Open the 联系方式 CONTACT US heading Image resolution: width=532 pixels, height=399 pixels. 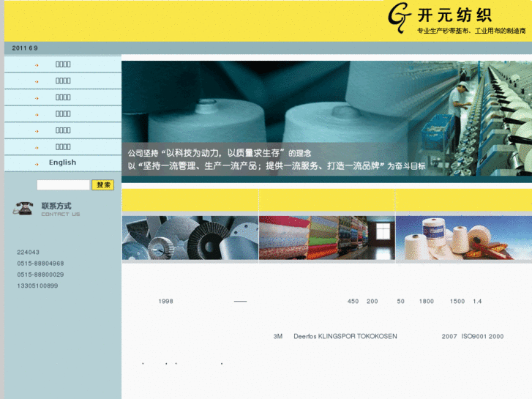click(x=61, y=209)
